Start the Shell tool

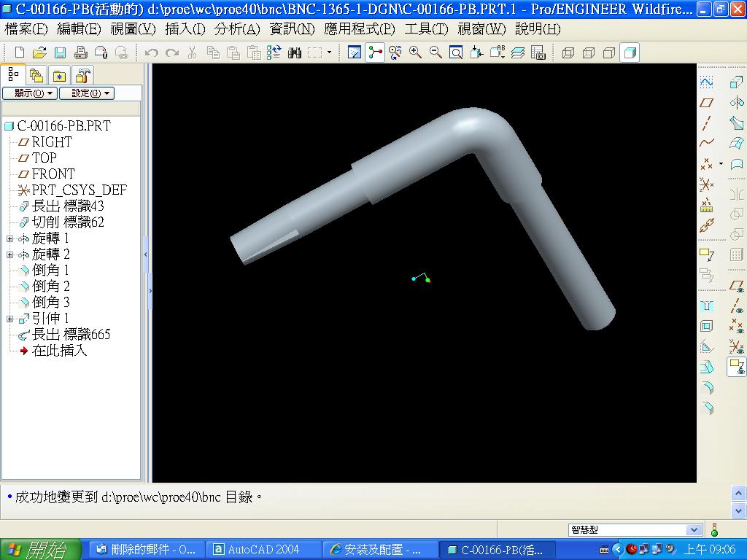tap(706, 326)
